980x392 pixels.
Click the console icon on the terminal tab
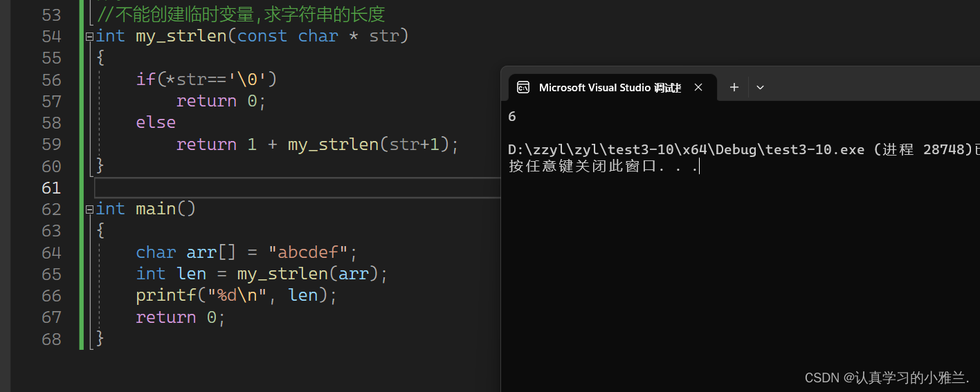[x=523, y=87]
